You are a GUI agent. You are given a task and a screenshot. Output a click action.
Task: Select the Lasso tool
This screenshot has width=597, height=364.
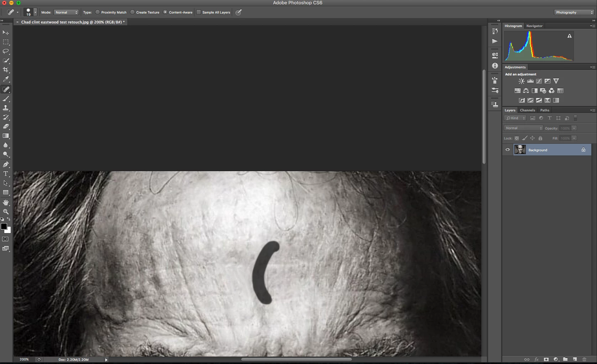pyautogui.click(x=6, y=51)
